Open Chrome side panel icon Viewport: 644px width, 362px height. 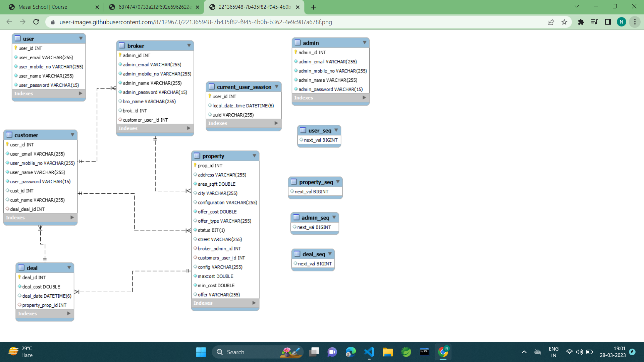pos(608,22)
